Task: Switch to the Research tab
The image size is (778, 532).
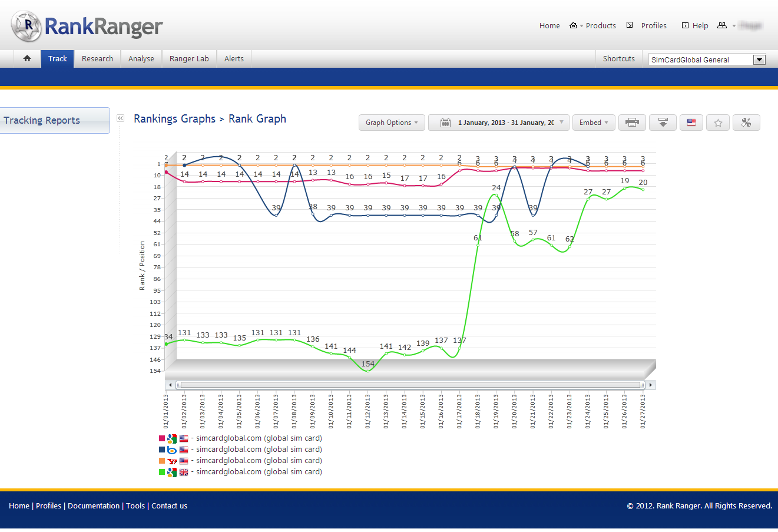Action: [97, 58]
